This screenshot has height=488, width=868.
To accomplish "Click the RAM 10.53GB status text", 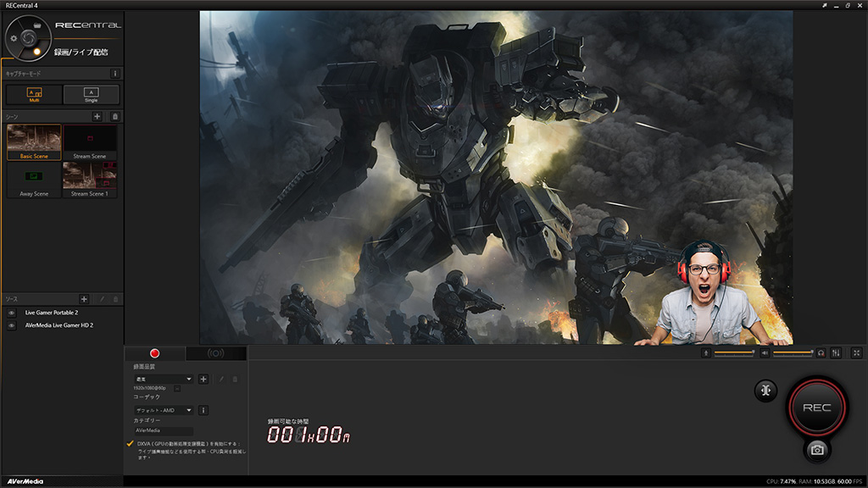I will (x=817, y=481).
